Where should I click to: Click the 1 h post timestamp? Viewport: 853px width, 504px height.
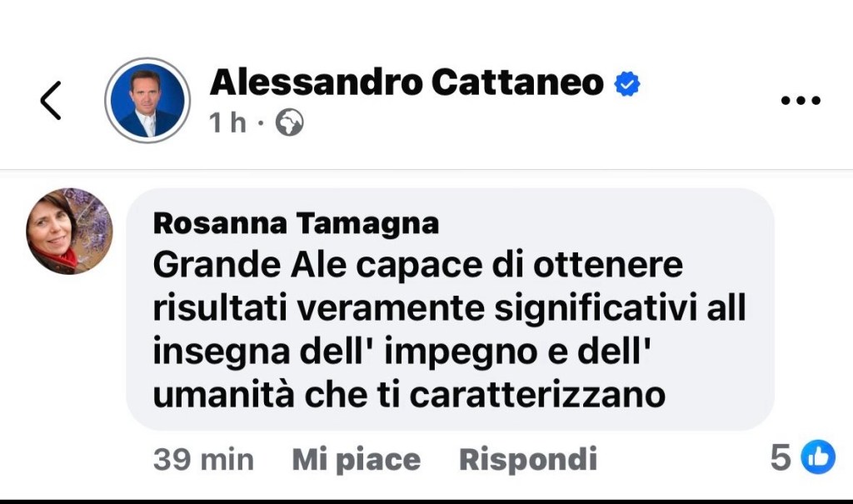[x=227, y=122]
